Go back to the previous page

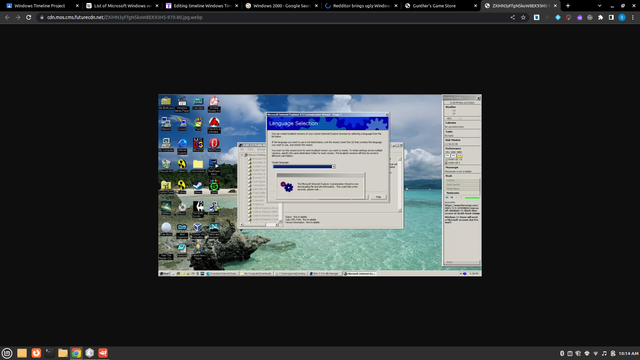pos(7,18)
